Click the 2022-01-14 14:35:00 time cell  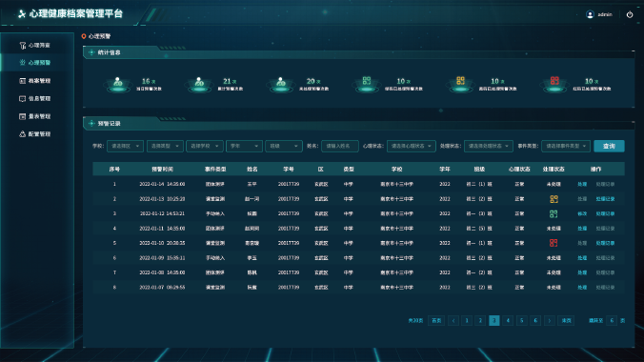pos(162,185)
